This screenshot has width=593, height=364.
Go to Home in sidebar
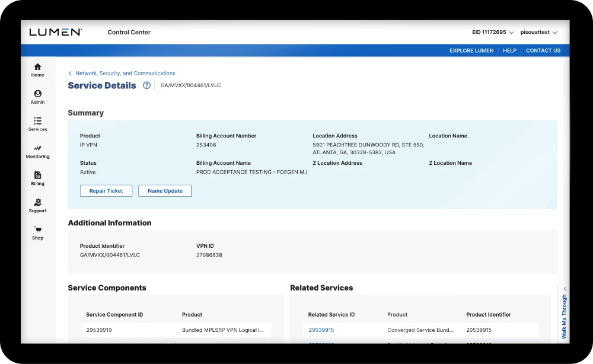(37, 71)
